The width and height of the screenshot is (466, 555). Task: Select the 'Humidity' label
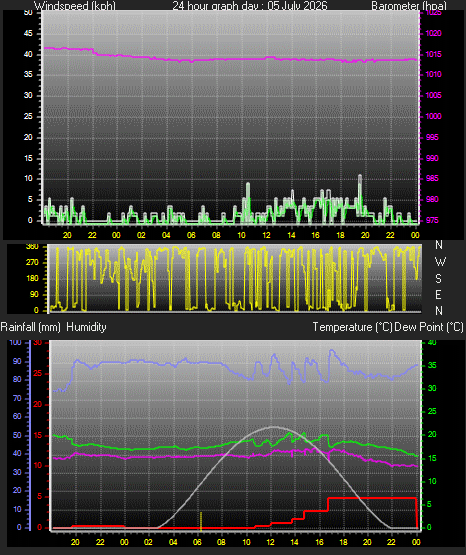tap(86, 327)
